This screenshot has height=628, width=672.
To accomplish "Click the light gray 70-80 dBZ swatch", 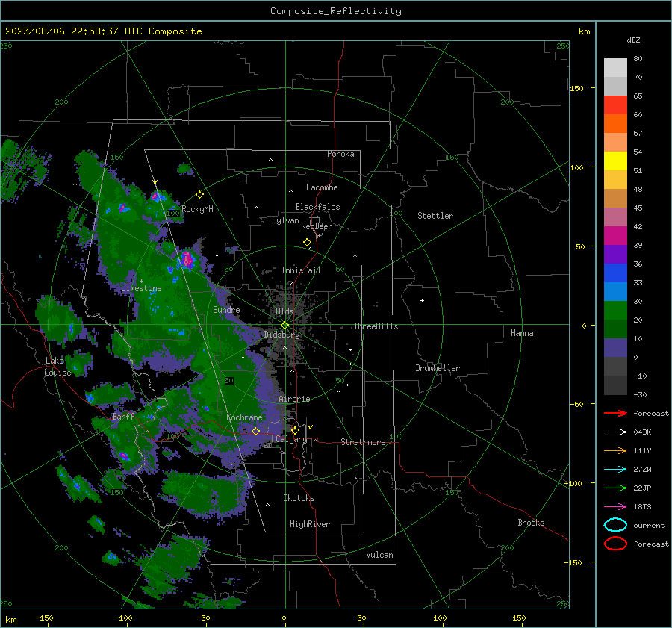I will [615, 68].
